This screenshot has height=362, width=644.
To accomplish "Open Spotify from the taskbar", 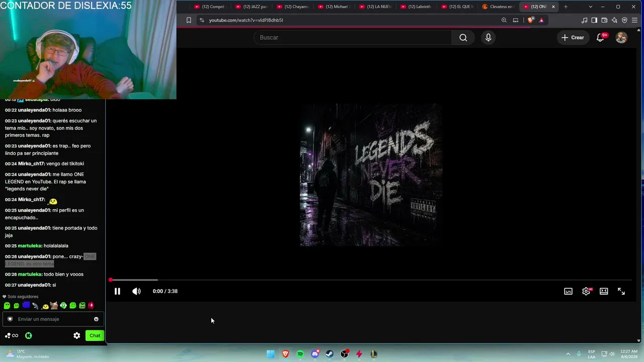I will [300, 354].
